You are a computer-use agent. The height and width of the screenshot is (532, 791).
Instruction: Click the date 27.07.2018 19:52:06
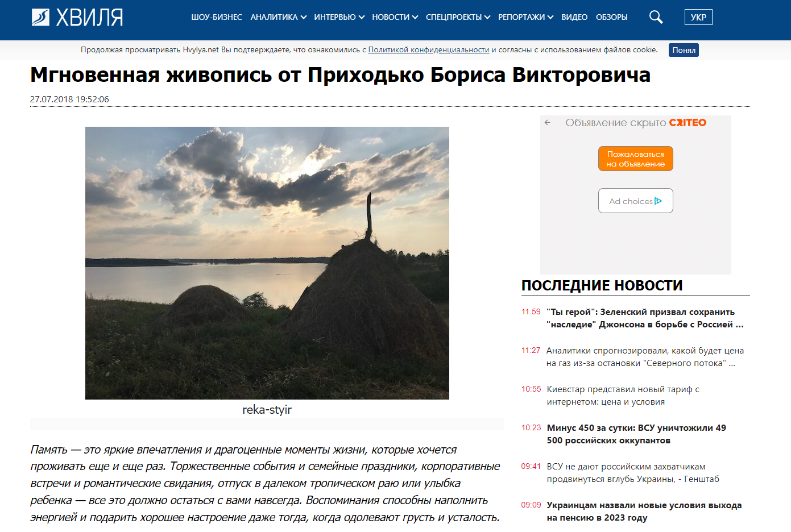tap(69, 99)
